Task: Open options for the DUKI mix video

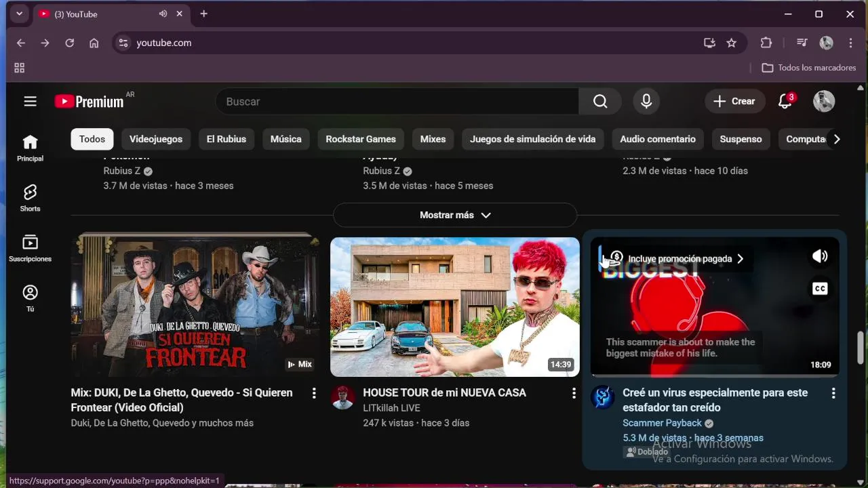Action: coord(313,393)
